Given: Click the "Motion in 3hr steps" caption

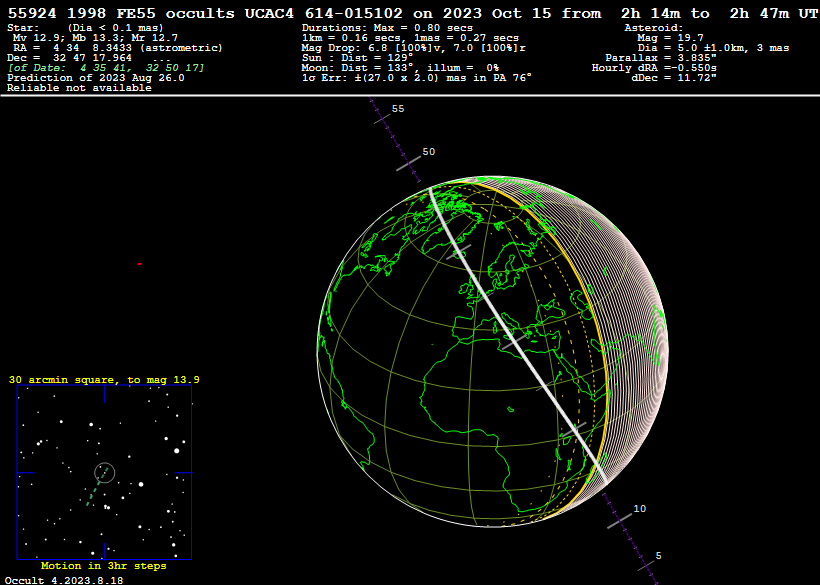Looking at the screenshot, I should (x=104, y=566).
